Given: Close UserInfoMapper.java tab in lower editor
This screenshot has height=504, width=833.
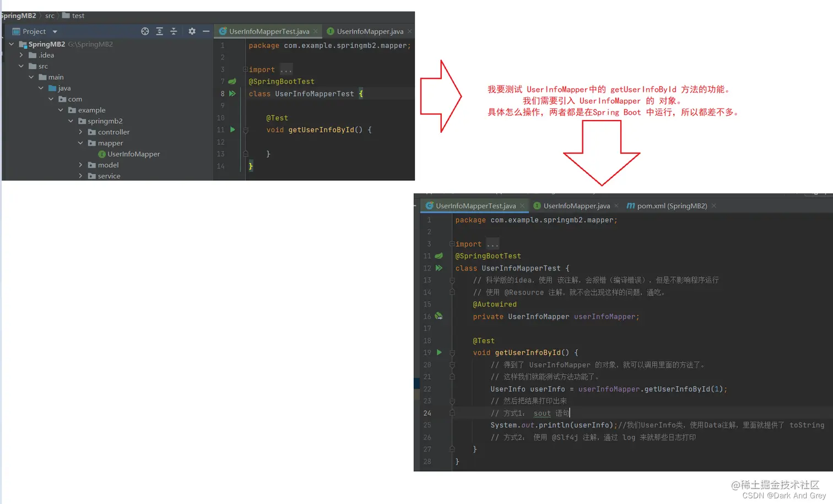Looking at the screenshot, I should (x=616, y=206).
